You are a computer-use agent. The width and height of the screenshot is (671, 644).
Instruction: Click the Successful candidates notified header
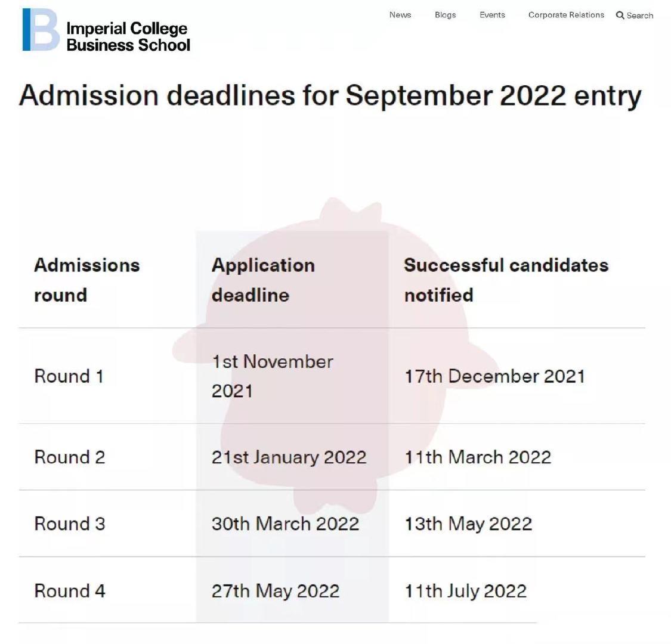point(506,280)
